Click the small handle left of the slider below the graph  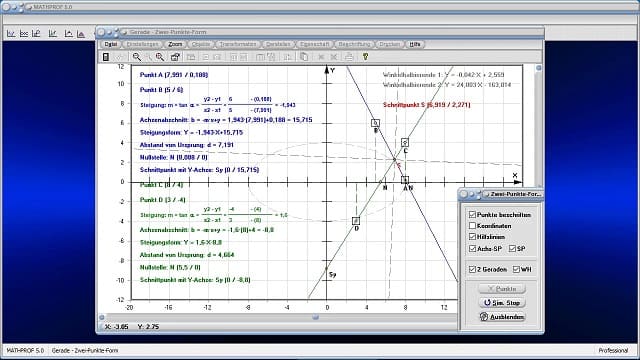pos(102,317)
